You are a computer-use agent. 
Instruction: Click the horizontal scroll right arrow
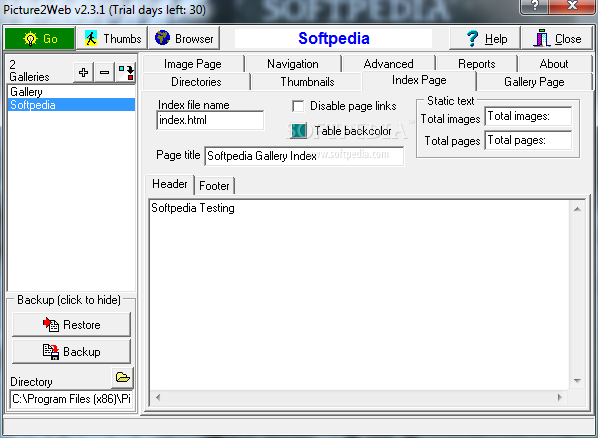pyautogui.click(x=559, y=398)
